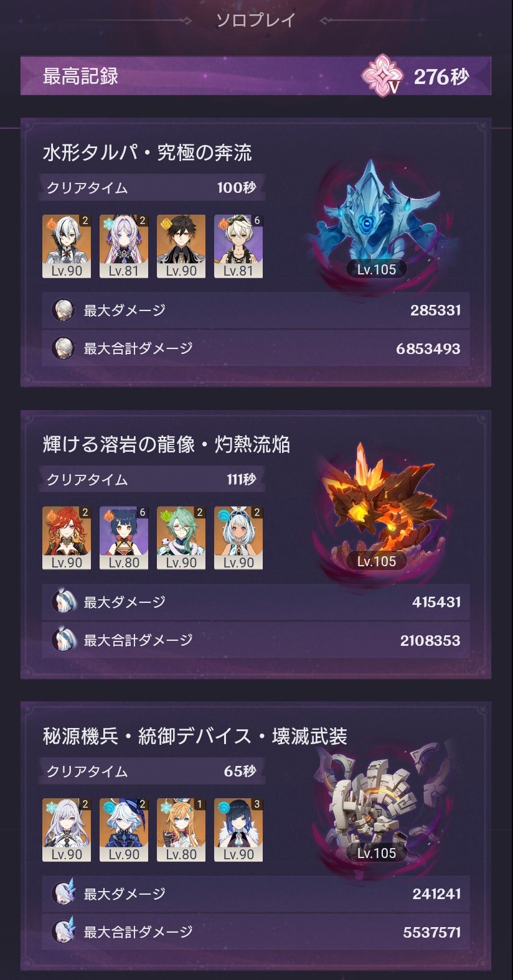Image resolution: width=513 pixels, height=980 pixels.
Task: Tap the blue-hatted Hydro Lv.90 character
Action: click(124, 830)
